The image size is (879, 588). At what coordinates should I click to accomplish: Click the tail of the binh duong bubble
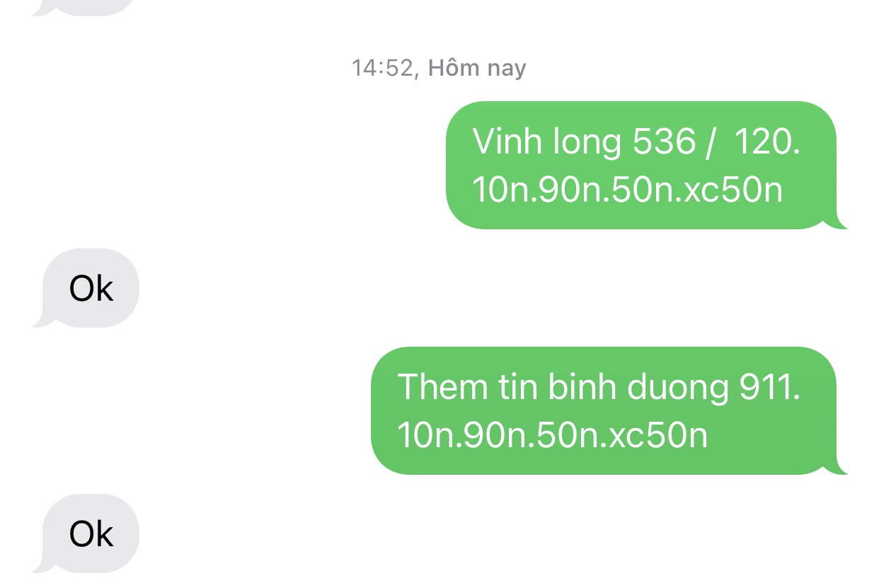click(839, 466)
